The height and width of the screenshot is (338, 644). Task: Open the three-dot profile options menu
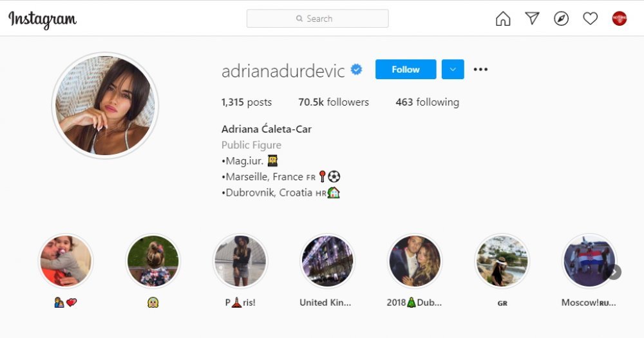[x=480, y=70]
